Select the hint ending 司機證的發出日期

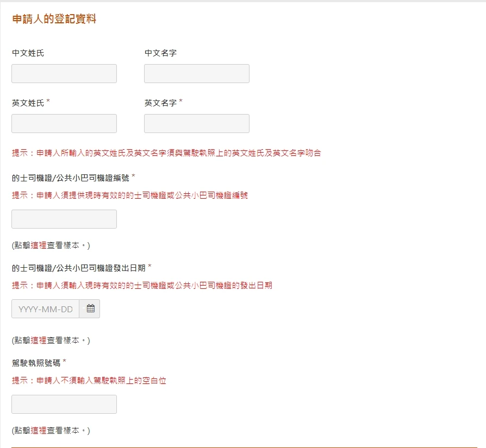(x=142, y=286)
